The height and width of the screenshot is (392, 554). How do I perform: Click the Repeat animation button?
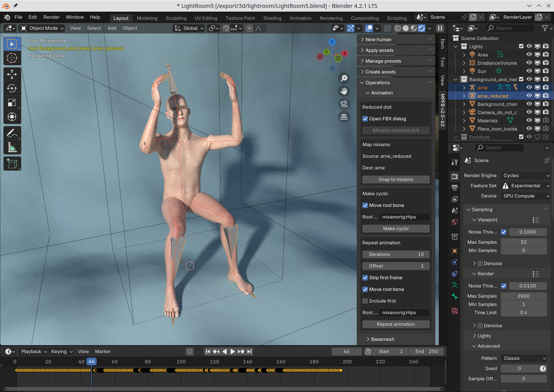pyautogui.click(x=396, y=324)
